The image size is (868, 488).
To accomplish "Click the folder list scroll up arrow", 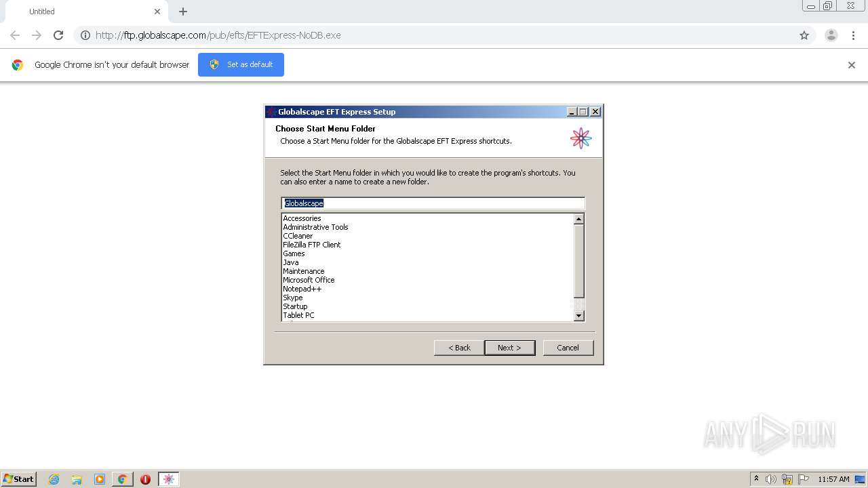I will (x=578, y=219).
